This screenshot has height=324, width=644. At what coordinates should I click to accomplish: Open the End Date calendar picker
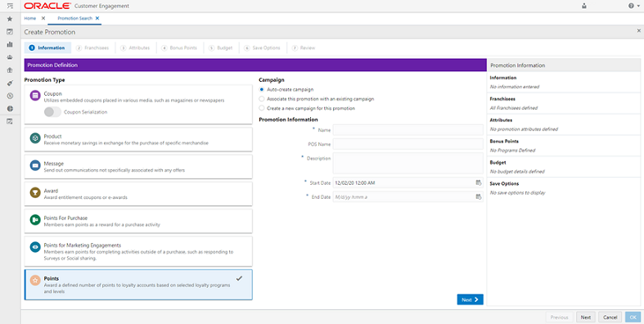click(x=479, y=196)
